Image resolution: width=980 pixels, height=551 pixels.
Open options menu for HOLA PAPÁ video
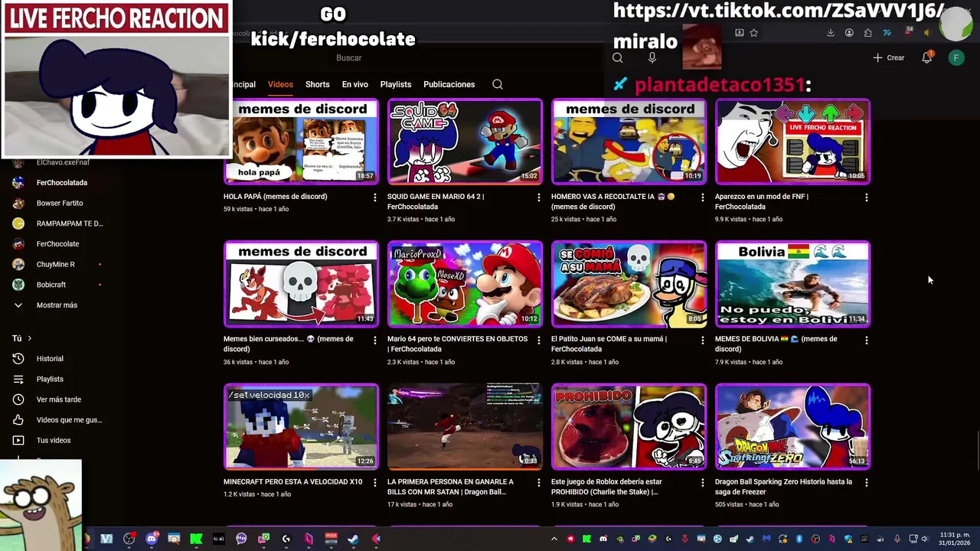(374, 197)
